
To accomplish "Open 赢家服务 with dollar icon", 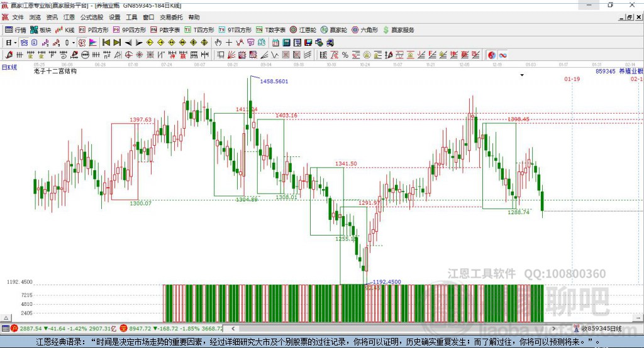I will (x=398, y=30).
